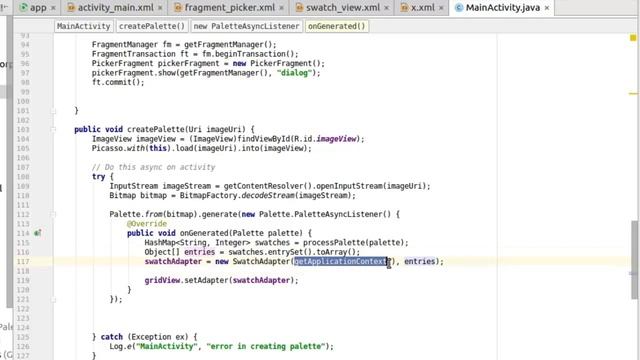Open the swatch_view.xml tab

pos(342,7)
